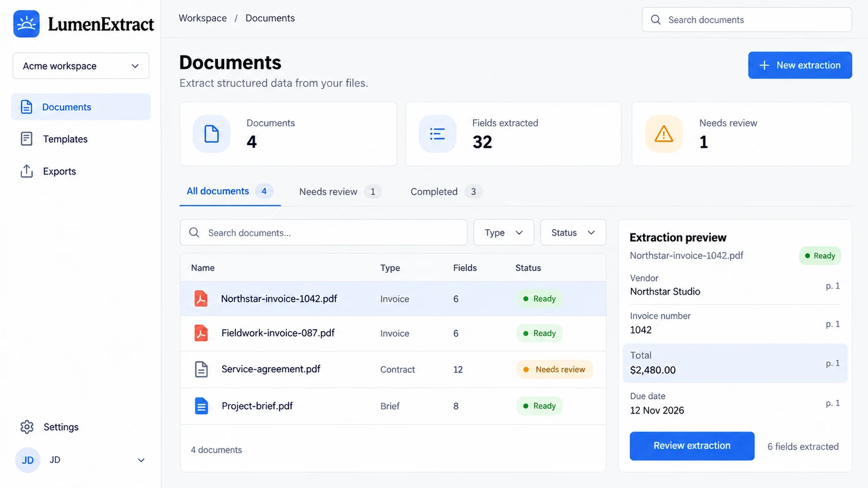Click the Needs review status badge in table
Image resolution: width=868 pixels, height=488 pixels.
click(x=554, y=369)
